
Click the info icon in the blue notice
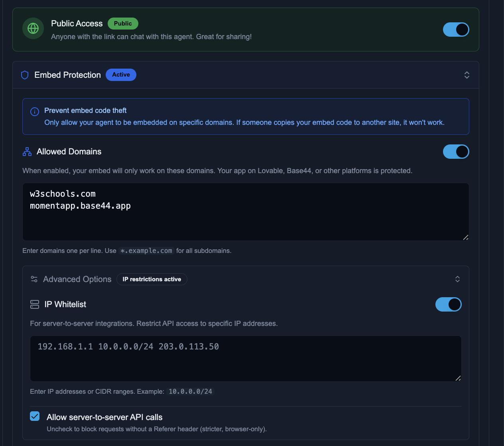(x=35, y=112)
